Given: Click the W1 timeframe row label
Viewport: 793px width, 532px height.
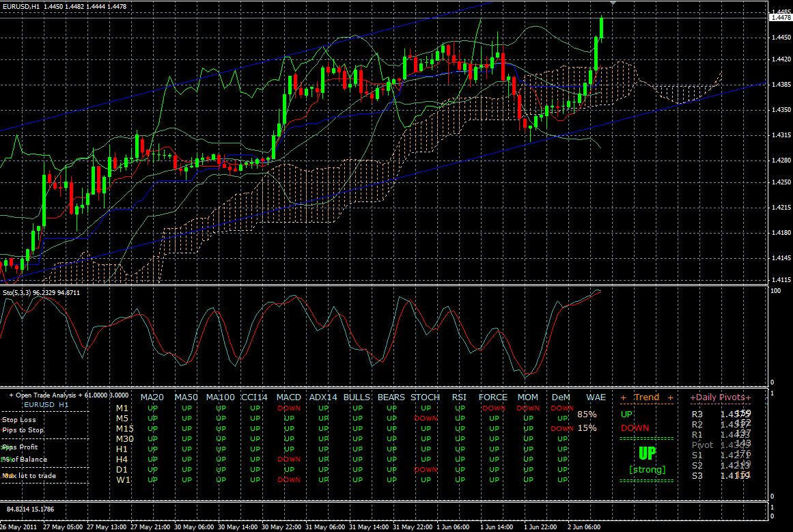Looking at the screenshot, I should click(123, 479).
